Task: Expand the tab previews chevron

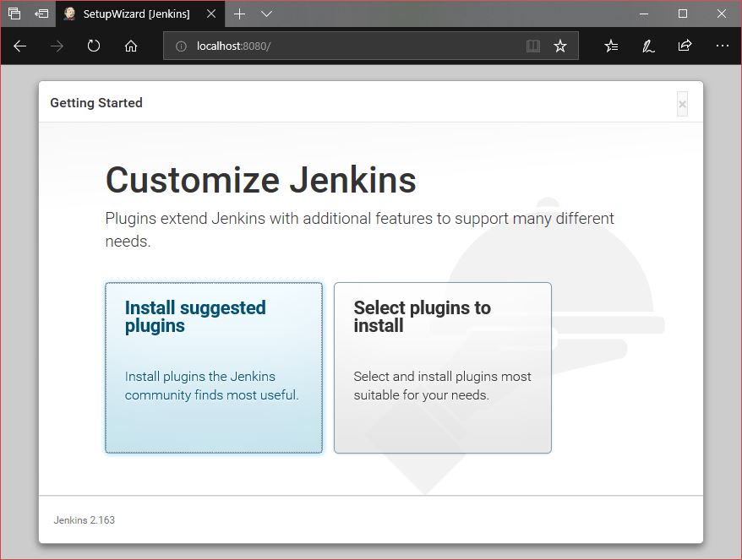Action: point(266,14)
